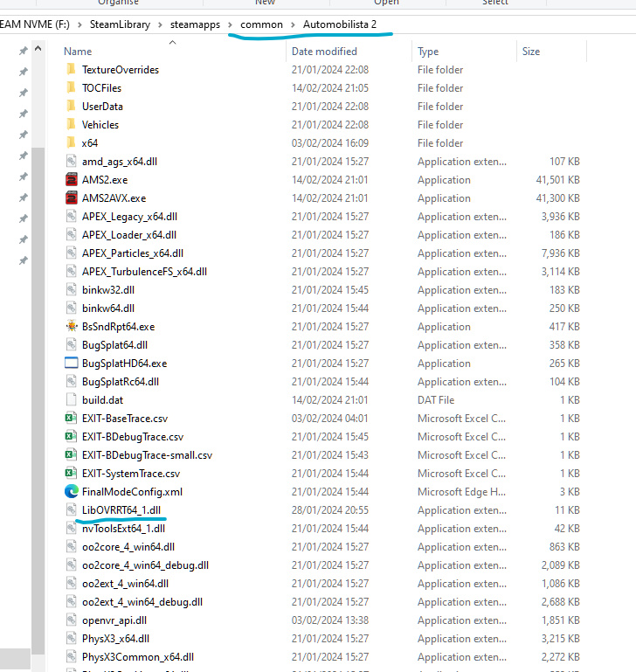Click the AMS2AVX.exe red application icon
Viewport: 636px width, 672px height.
tap(71, 198)
